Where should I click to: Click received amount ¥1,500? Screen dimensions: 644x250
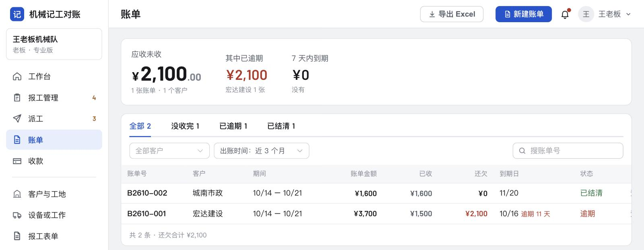point(421,214)
